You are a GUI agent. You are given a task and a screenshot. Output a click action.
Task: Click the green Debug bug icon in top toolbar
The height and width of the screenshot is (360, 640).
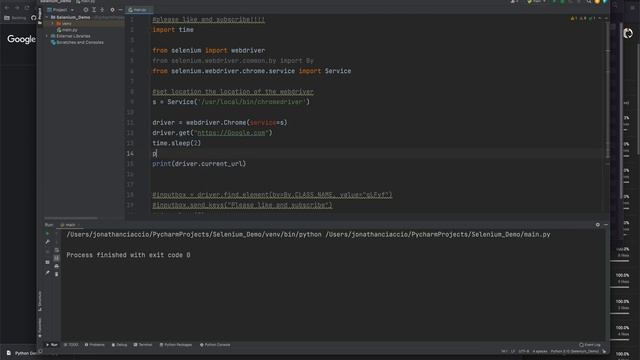point(562,2)
